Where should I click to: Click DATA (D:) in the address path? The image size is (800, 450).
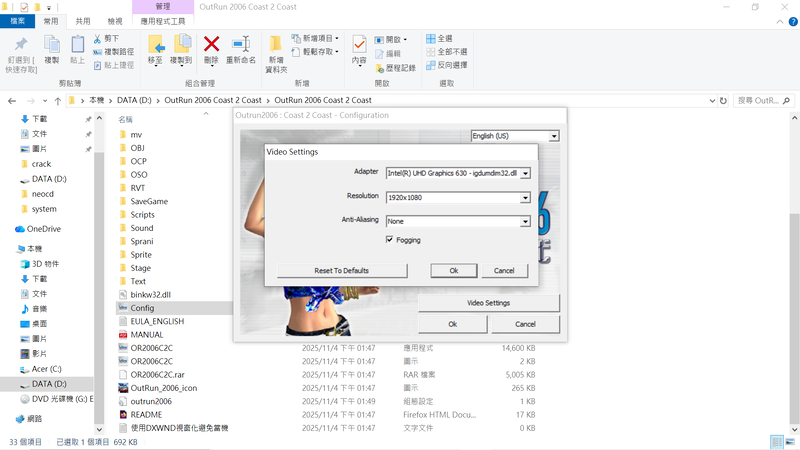pyautogui.click(x=134, y=101)
